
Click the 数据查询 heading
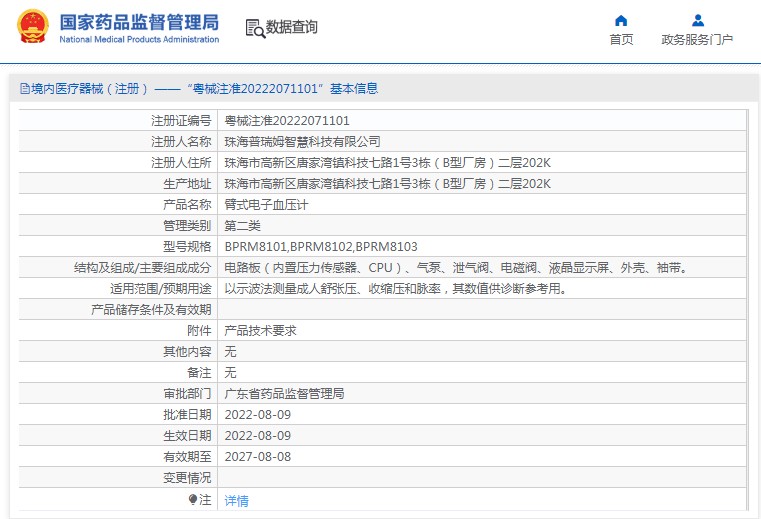click(292, 27)
